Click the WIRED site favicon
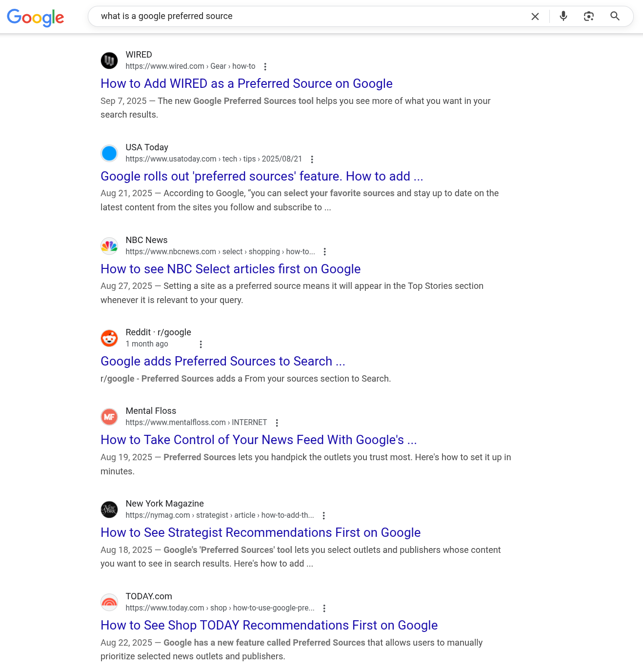The height and width of the screenshot is (672, 643). coord(109,61)
